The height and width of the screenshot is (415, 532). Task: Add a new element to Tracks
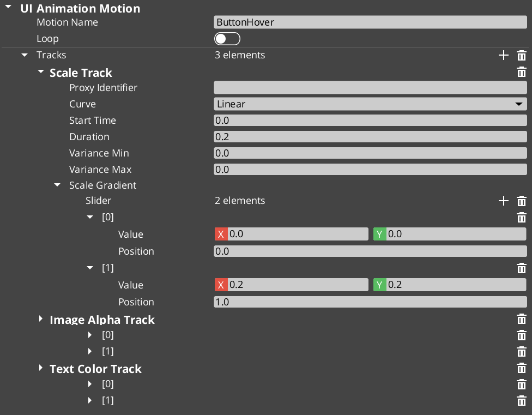[x=503, y=55]
